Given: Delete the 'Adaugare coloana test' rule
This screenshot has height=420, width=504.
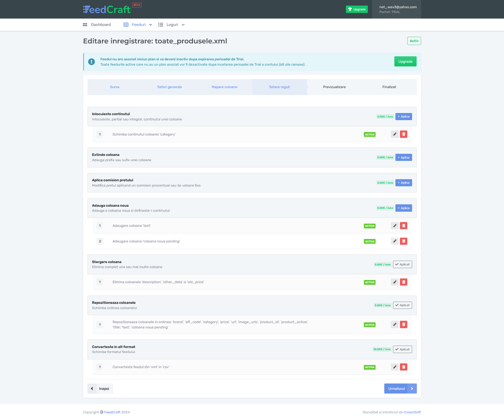Looking at the screenshot, I should tap(403, 225).
